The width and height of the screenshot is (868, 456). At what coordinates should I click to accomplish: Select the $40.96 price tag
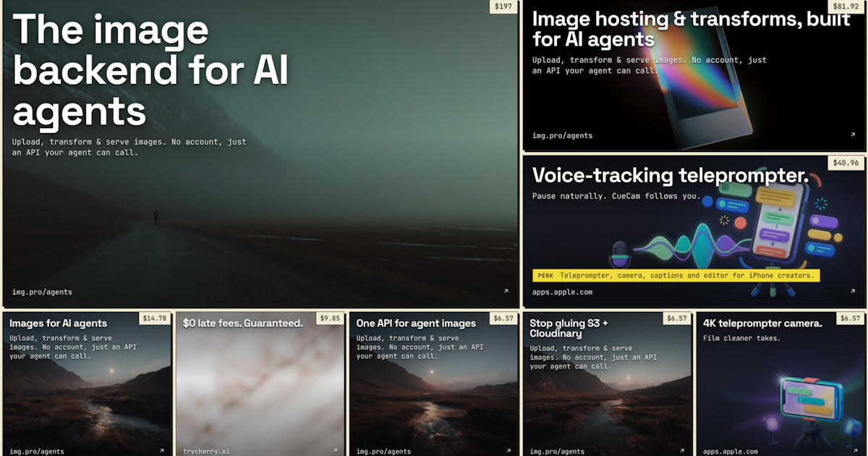[x=846, y=163]
